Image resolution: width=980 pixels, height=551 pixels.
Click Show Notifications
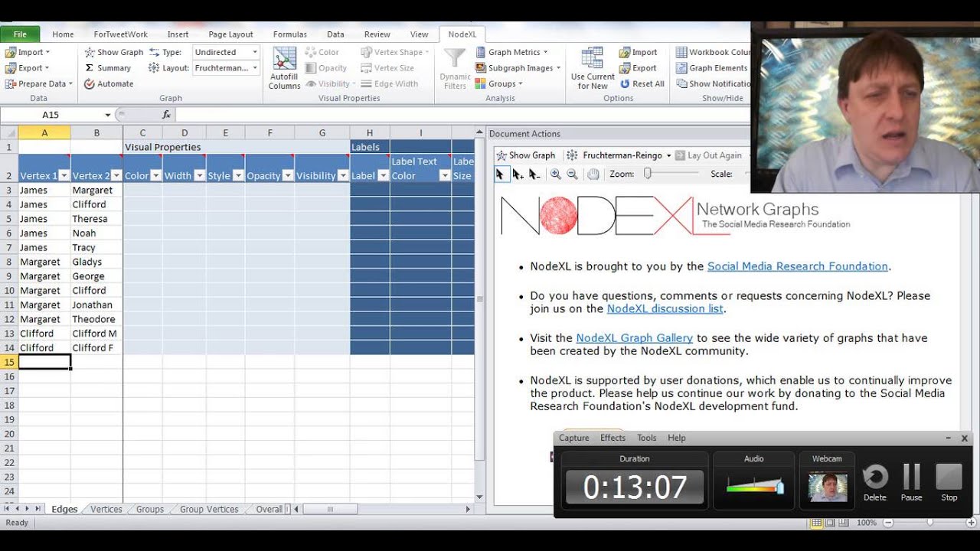(713, 84)
